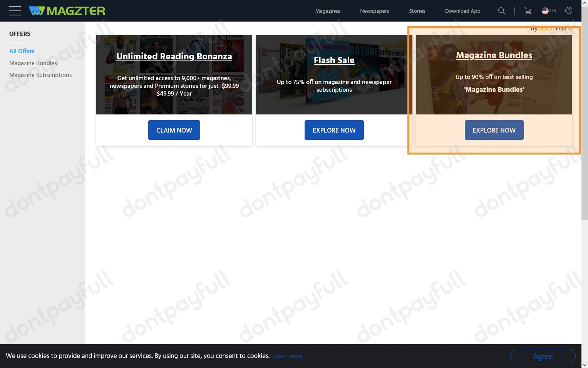Click the page's vertical scrollbar thumb
This screenshot has height=368, width=588.
tap(585, 116)
